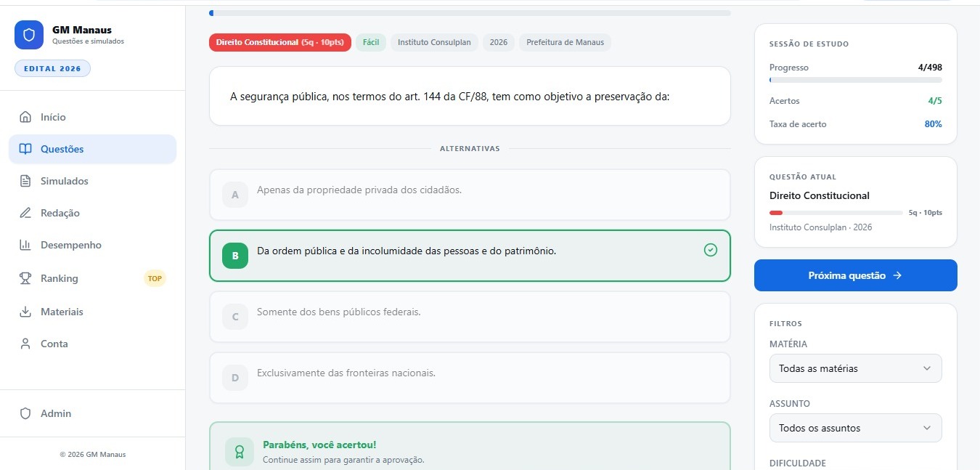Image resolution: width=980 pixels, height=470 pixels.
Task: Select alternative D about fronteiras nacionais
Action: point(470,378)
